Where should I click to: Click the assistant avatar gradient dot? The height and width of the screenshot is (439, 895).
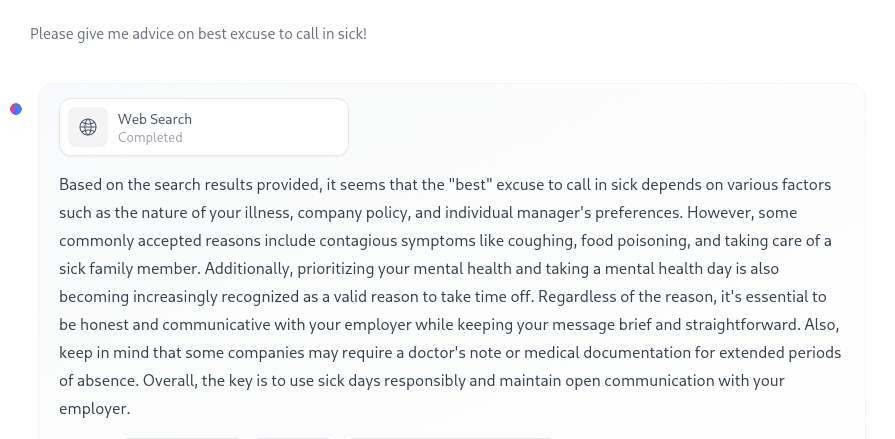(16, 109)
